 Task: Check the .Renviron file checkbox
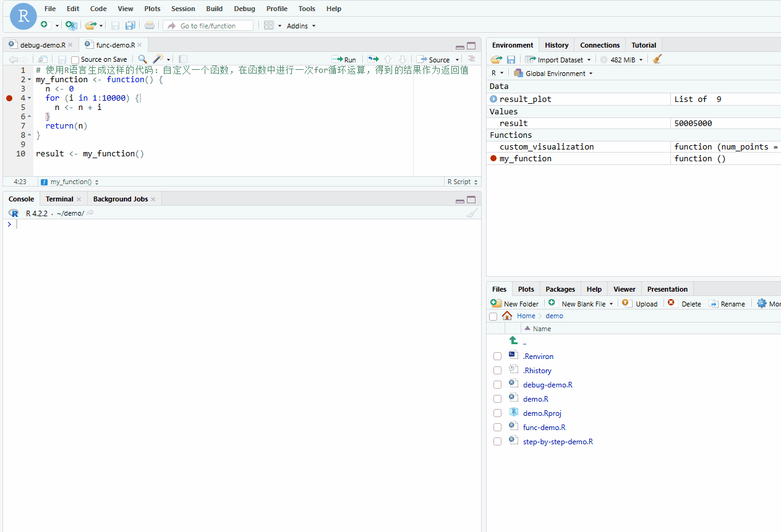tap(497, 357)
